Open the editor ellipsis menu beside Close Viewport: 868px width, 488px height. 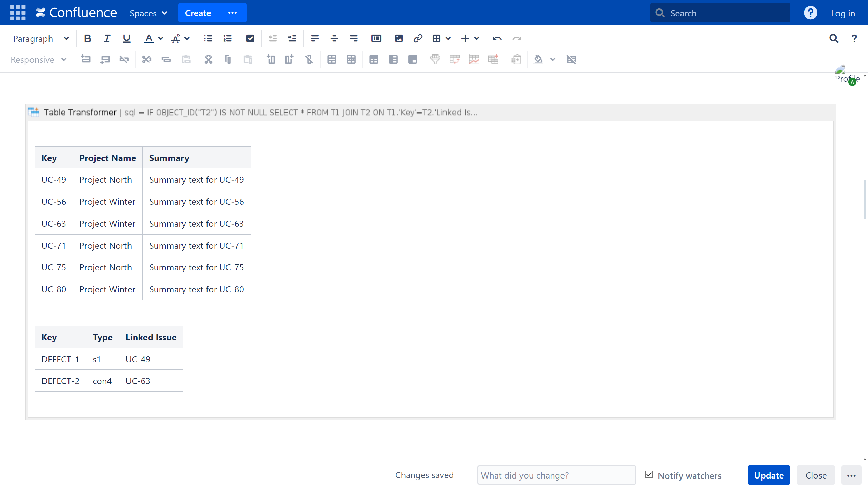click(x=851, y=475)
